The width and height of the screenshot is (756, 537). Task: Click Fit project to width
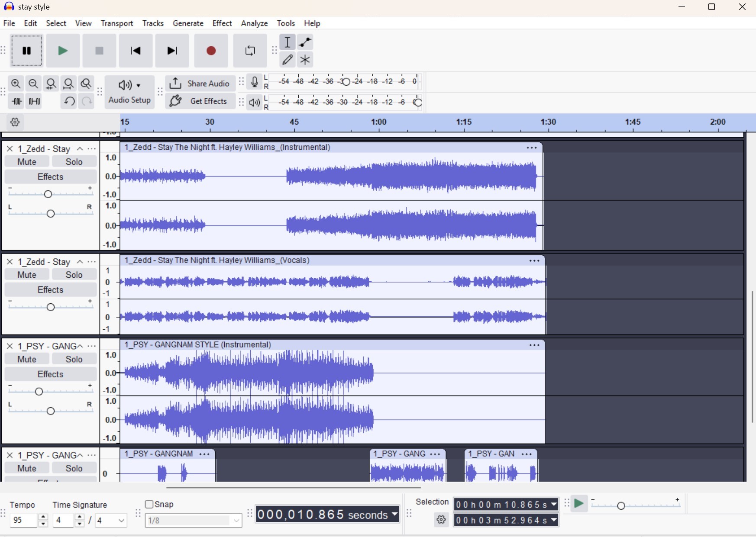click(x=68, y=84)
